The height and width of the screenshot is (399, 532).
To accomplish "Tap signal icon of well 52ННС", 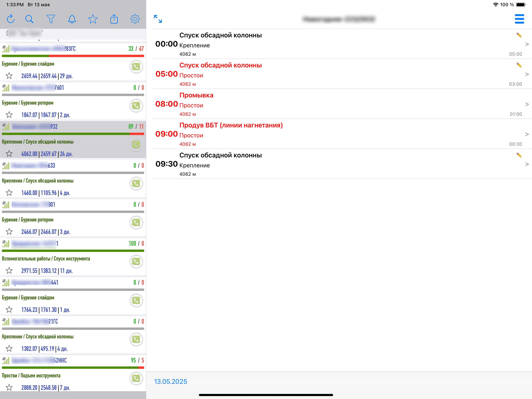I will (6, 360).
